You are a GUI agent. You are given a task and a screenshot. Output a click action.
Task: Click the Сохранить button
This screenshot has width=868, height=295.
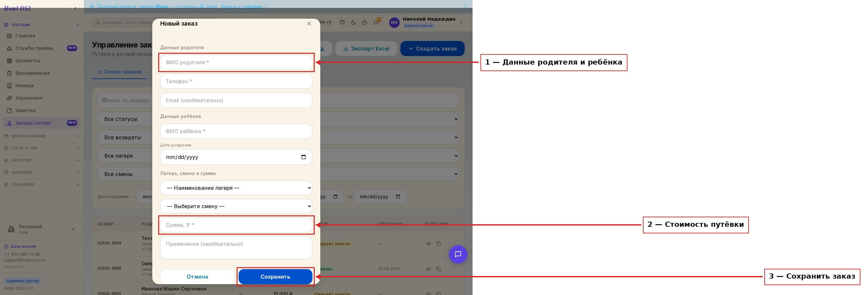(275, 277)
